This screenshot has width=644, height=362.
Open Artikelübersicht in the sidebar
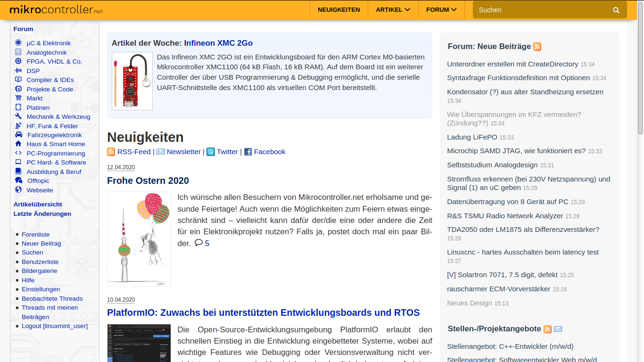pos(38,204)
